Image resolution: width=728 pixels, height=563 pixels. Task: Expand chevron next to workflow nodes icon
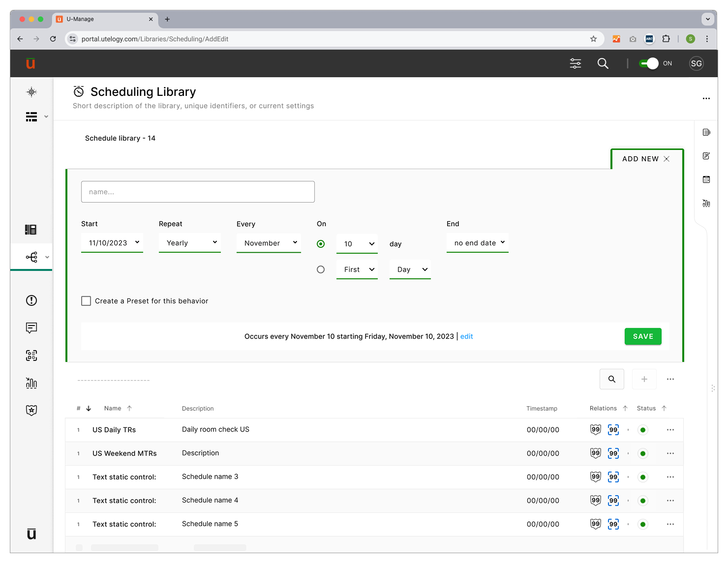(x=47, y=257)
